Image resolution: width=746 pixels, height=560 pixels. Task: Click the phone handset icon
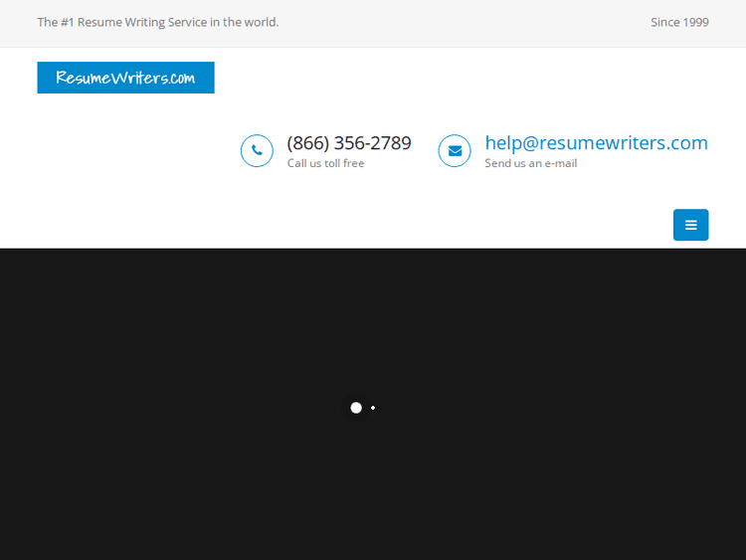(257, 151)
